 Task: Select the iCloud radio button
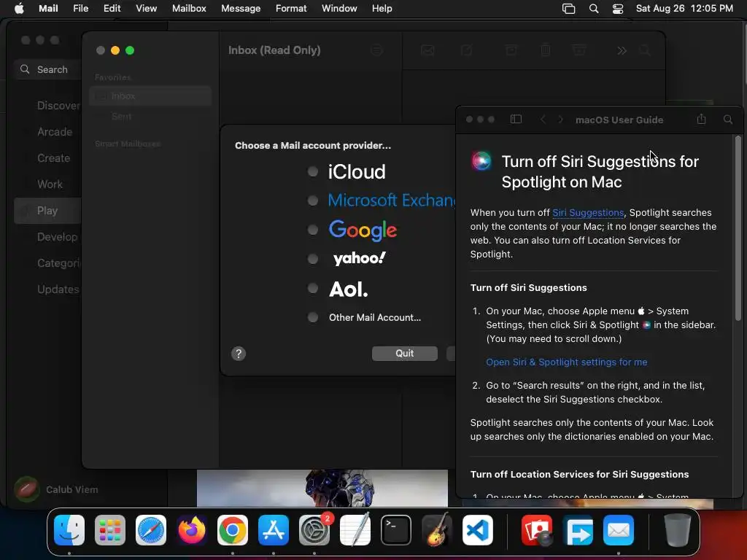(x=312, y=171)
